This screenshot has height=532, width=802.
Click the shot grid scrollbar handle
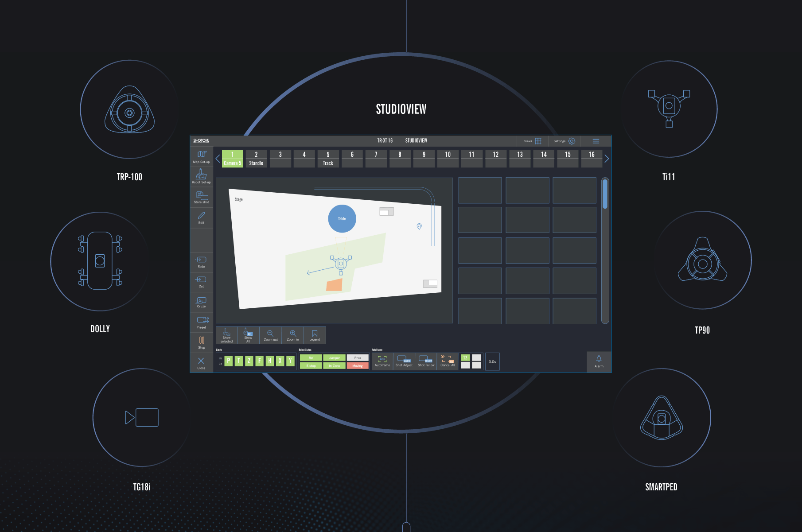pos(605,194)
